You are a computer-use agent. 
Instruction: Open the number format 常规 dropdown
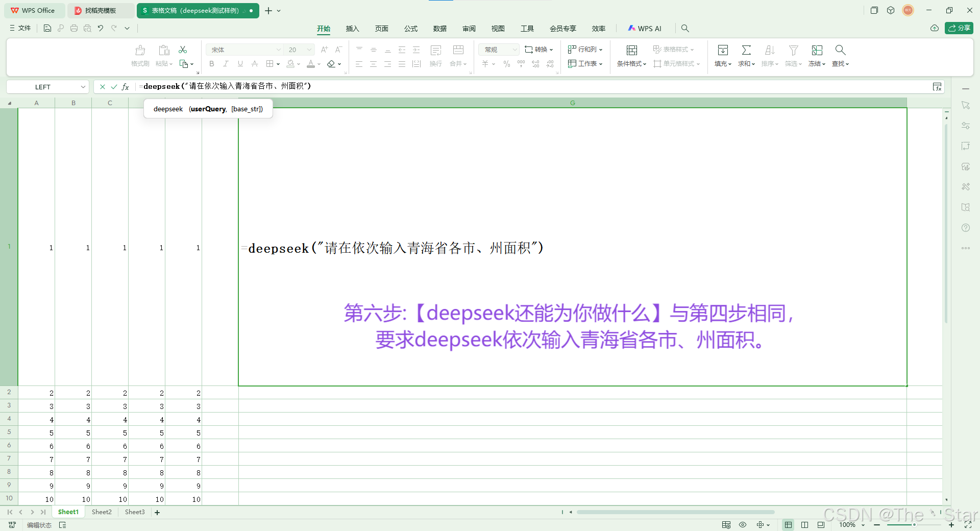pos(514,50)
